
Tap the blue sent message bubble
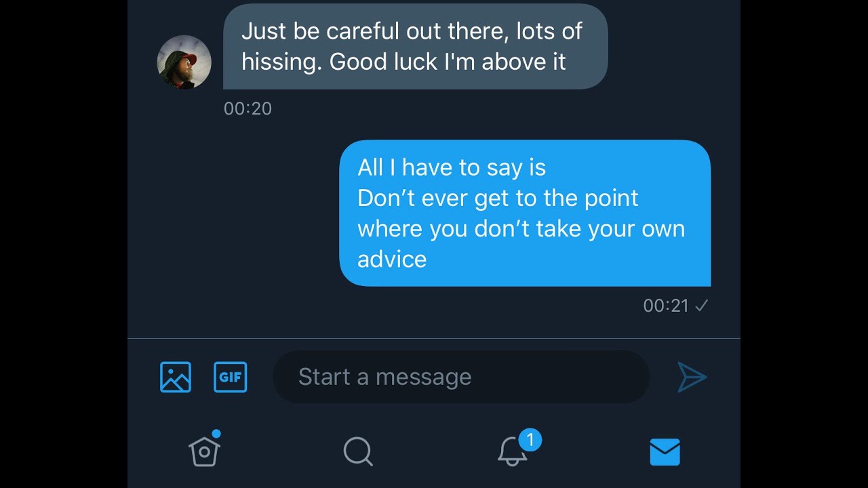coord(524,213)
